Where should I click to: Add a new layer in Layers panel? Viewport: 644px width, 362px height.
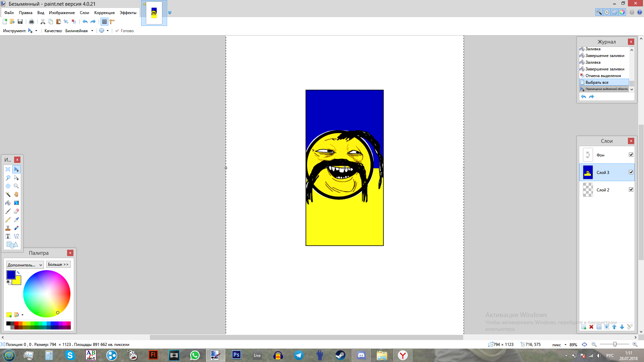[x=584, y=327]
